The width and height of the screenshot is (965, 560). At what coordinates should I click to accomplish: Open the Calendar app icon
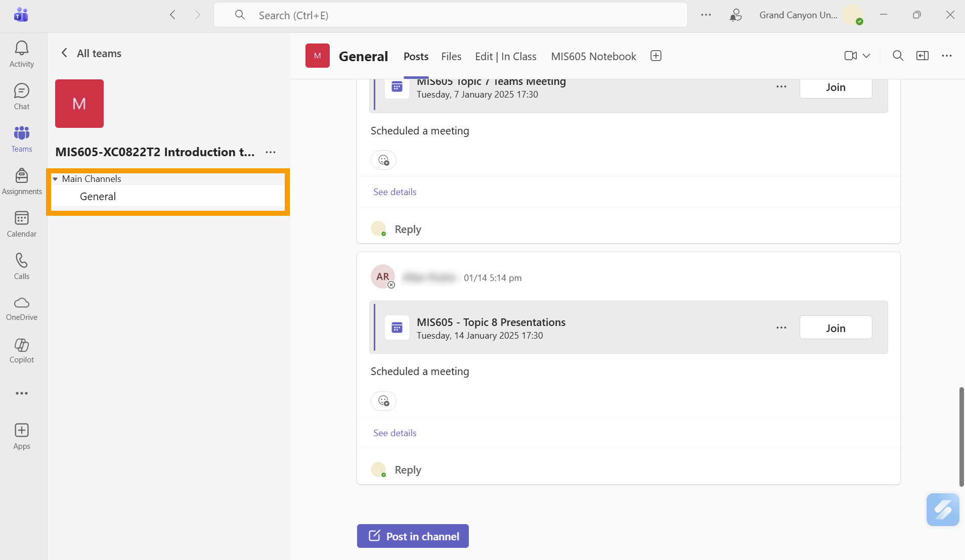coord(21,223)
